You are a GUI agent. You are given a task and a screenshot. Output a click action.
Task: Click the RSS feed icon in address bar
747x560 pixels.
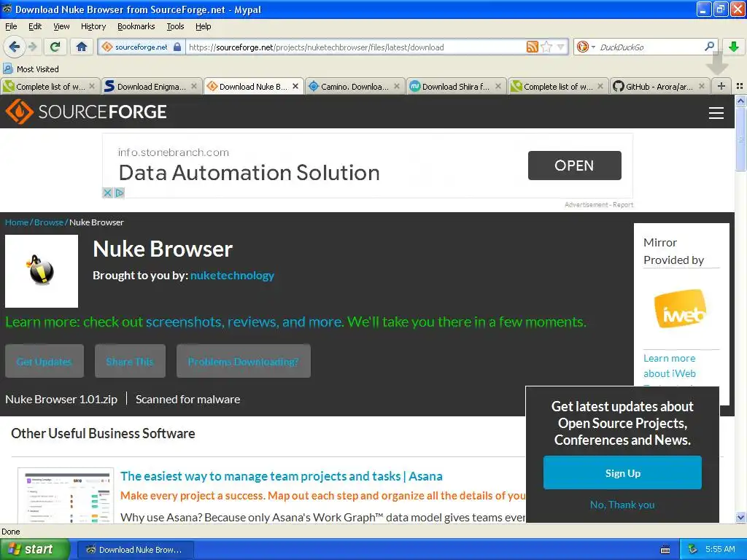[532, 47]
